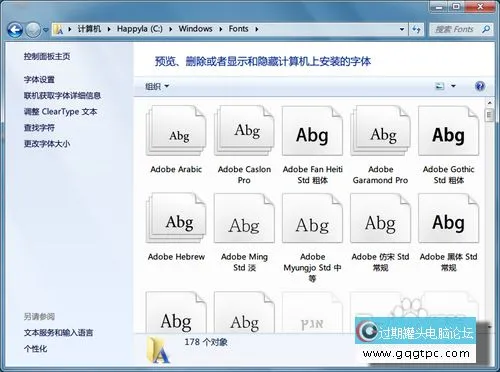
Task: Open the recent pages dropdown arrow
Action: 46,30
